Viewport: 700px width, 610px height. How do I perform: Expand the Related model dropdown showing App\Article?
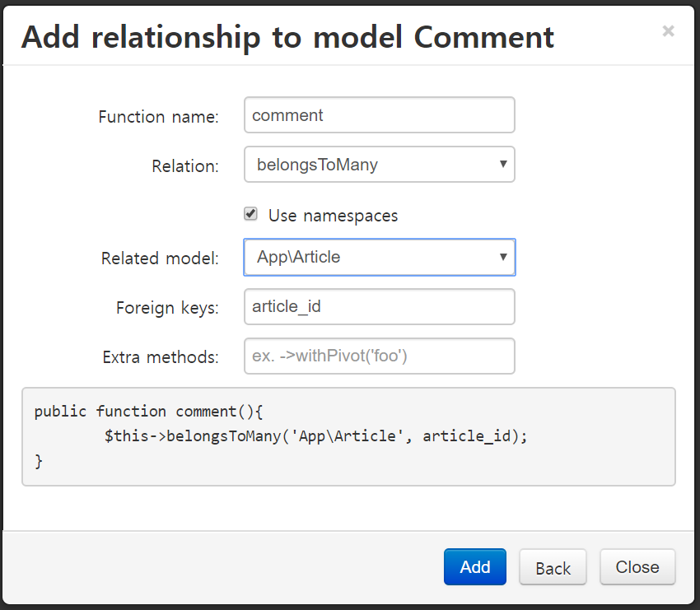coord(371,257)
